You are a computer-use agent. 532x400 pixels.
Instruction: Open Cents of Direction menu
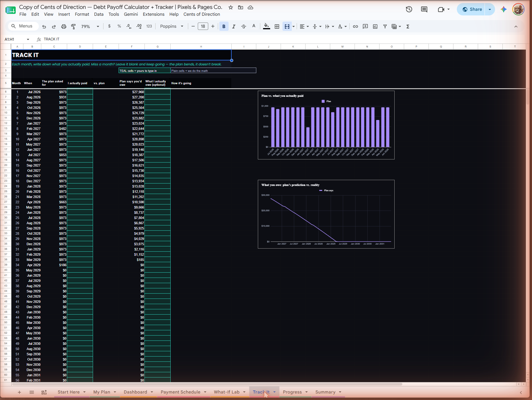tap(202, 14)
